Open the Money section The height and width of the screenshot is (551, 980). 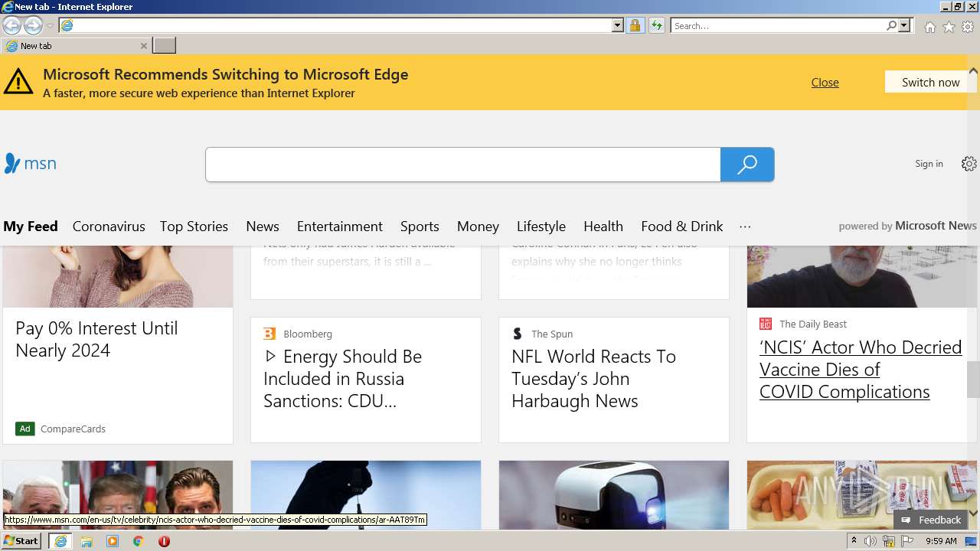478,227
